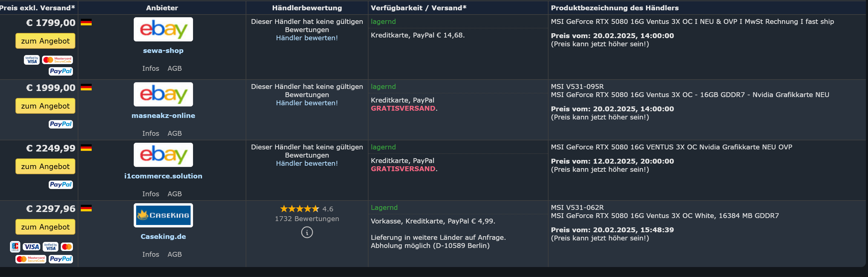The width and height of the screenshot is (868, 277).
Task: Click the German flag beside €2297,96
Action: point(86,208)
